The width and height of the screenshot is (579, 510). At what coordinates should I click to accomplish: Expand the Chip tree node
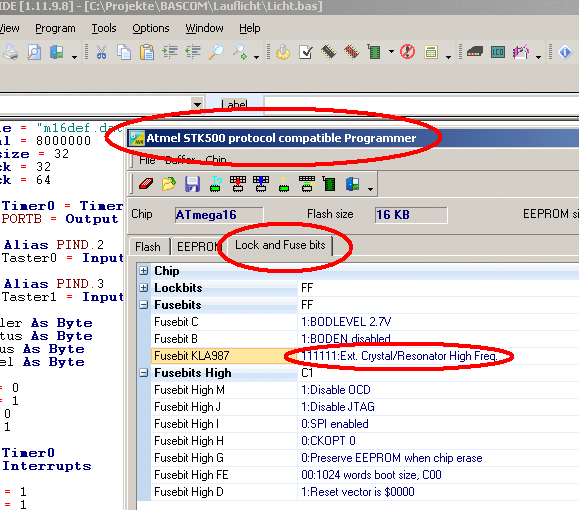coord(144,271)
